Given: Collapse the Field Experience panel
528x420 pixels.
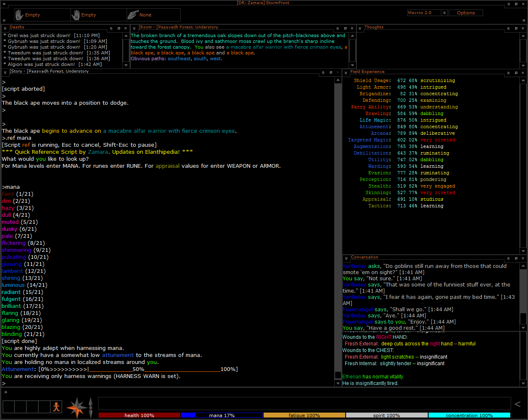Looking at the screenshot, I should (x=508, y=73).
